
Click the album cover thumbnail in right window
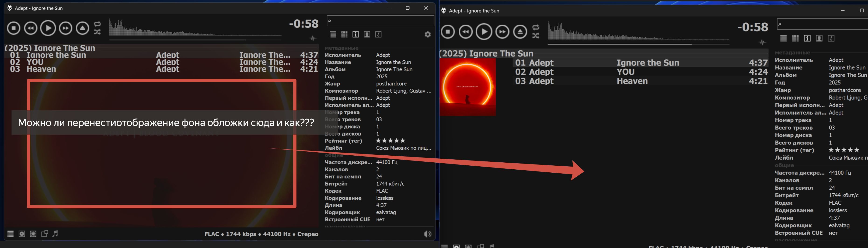tap(468, 87)
